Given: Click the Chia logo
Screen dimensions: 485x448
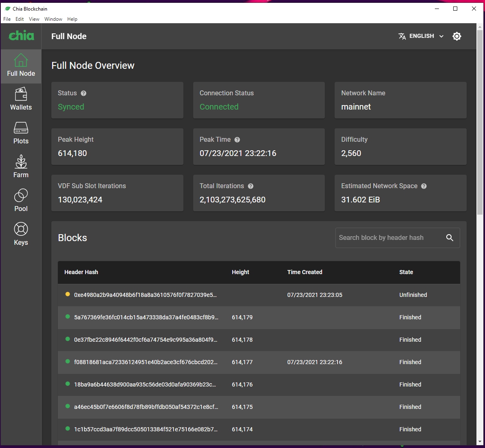Looking at the screenshot, I should tap(21, 36).
